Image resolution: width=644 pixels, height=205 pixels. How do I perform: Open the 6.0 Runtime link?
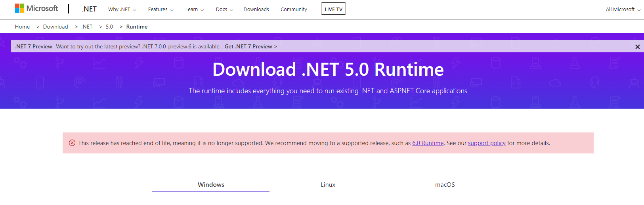click(x=428, y=143)
